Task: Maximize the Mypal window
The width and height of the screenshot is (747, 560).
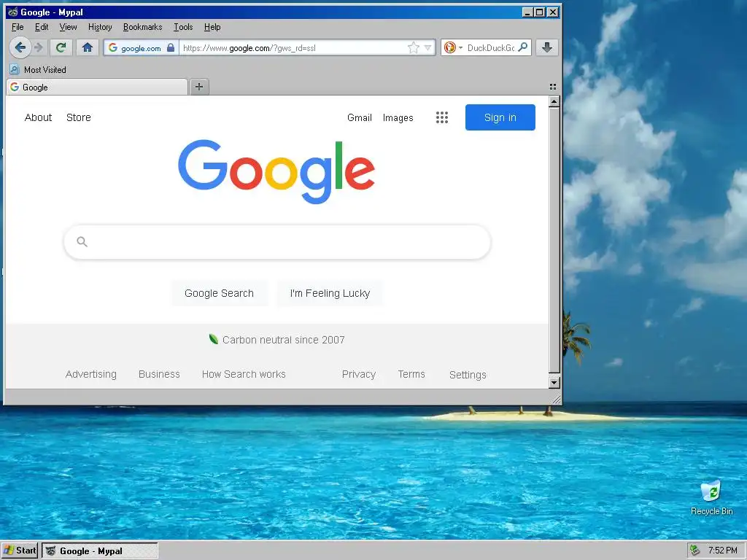Action: pyautogui.click(x=540, y=12)
